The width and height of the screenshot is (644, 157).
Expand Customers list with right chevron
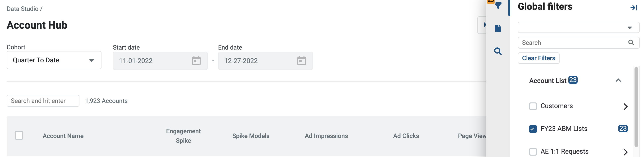pos(625,106)
